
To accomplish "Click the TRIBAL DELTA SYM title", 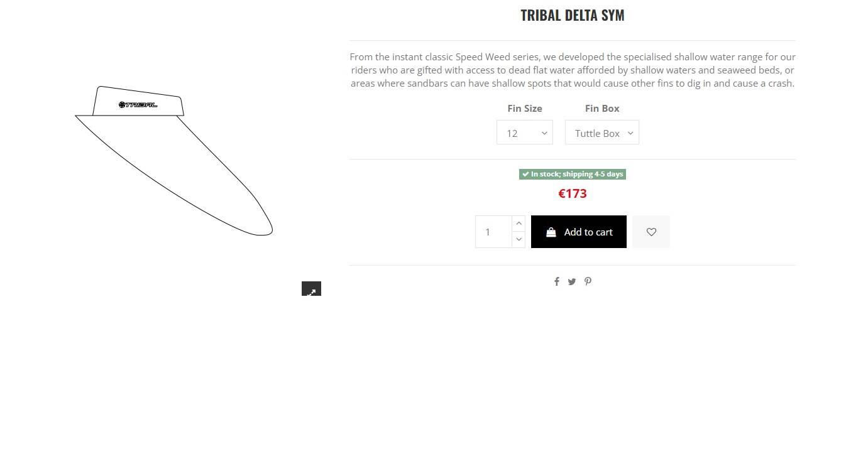I will (x=572, y=16).
